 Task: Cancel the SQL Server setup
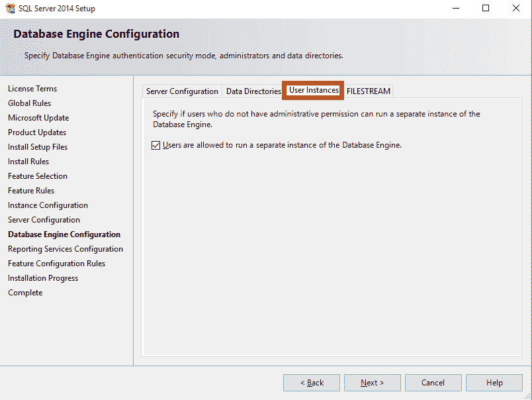433,382
